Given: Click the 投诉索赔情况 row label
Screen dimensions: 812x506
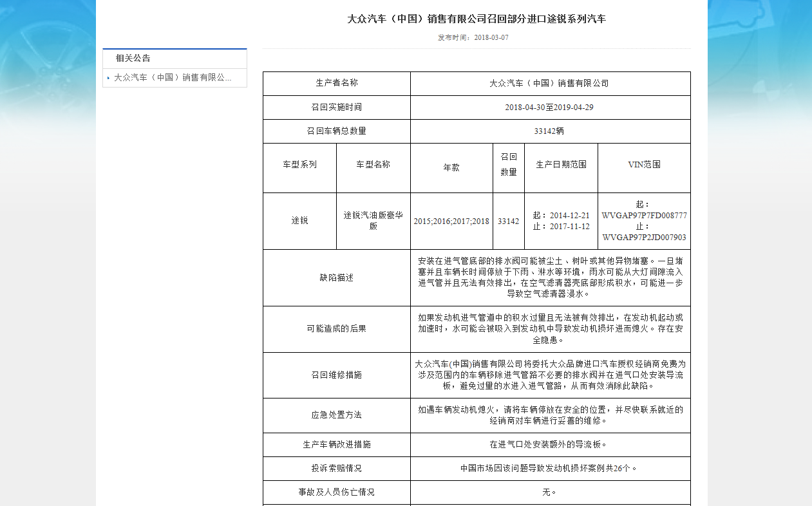Looking at the screenshot, I should coord(337,468).
